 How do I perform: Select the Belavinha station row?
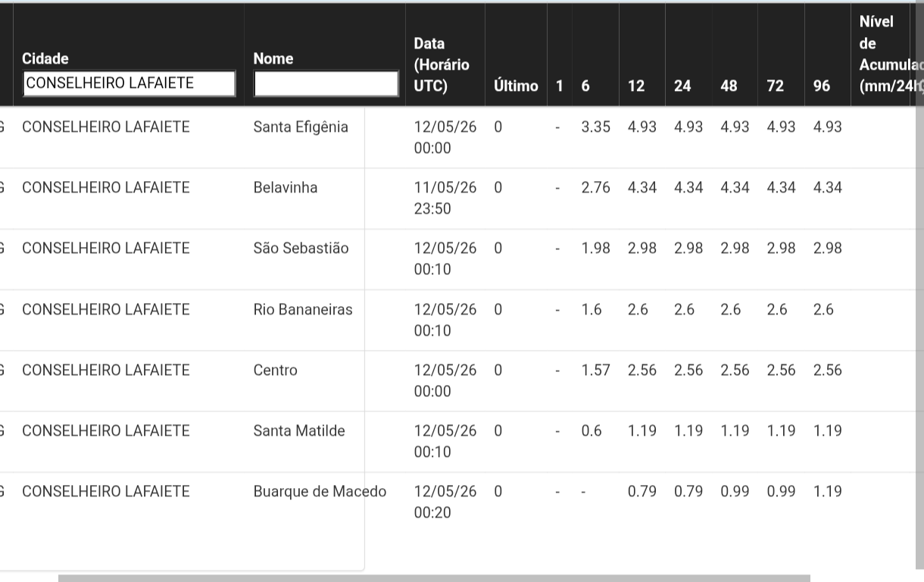pos(462,199)
